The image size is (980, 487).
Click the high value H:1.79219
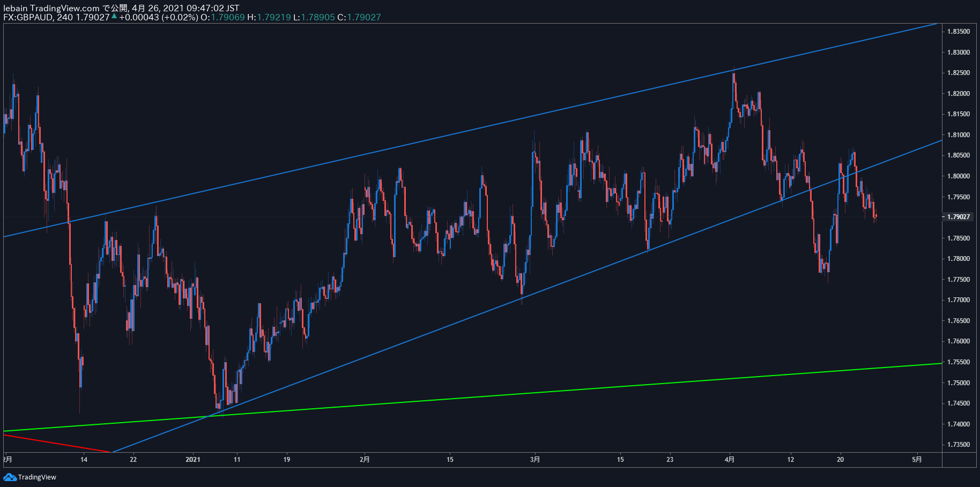(x=269, y=17)
